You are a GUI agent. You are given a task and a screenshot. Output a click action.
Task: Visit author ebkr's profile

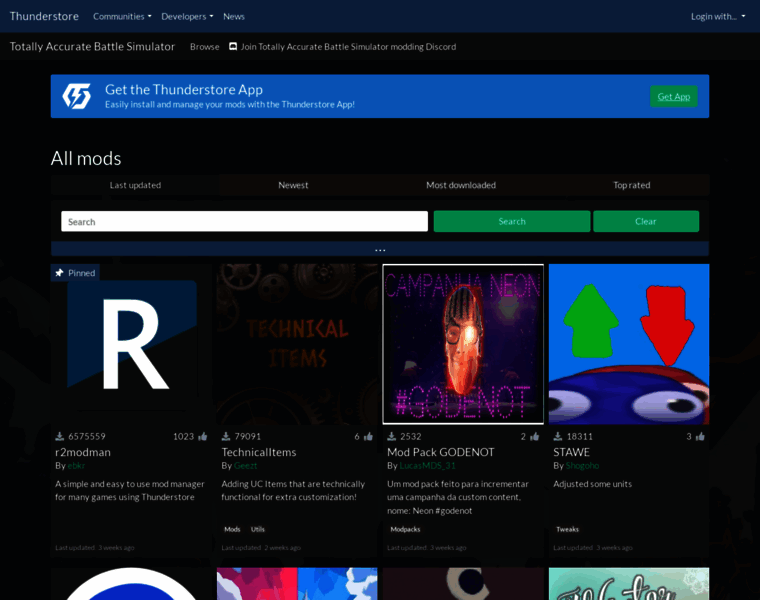point(76,466)
